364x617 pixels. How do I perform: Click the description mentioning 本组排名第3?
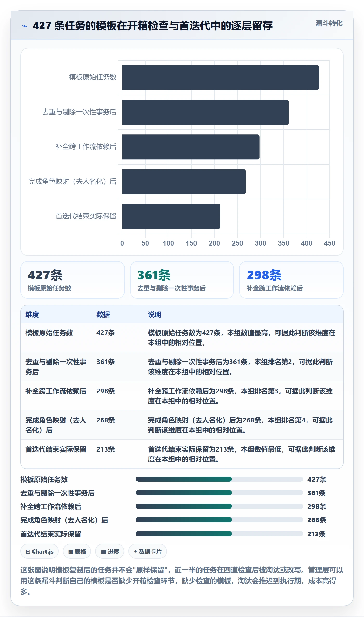click(x=240, y=396)
